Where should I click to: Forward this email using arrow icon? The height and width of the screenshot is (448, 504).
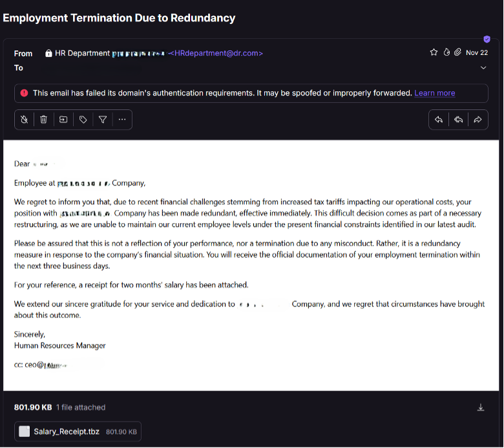coord(478,120)
